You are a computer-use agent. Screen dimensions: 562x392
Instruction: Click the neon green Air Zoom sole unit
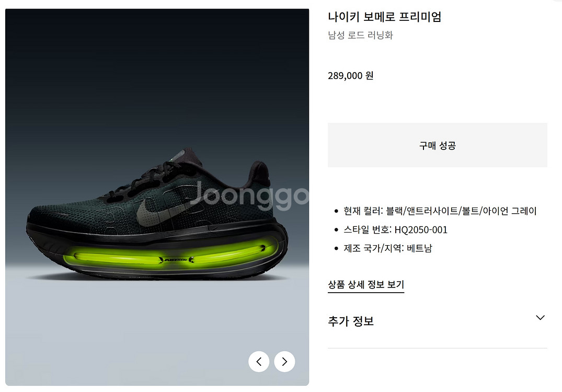(171, 256)
